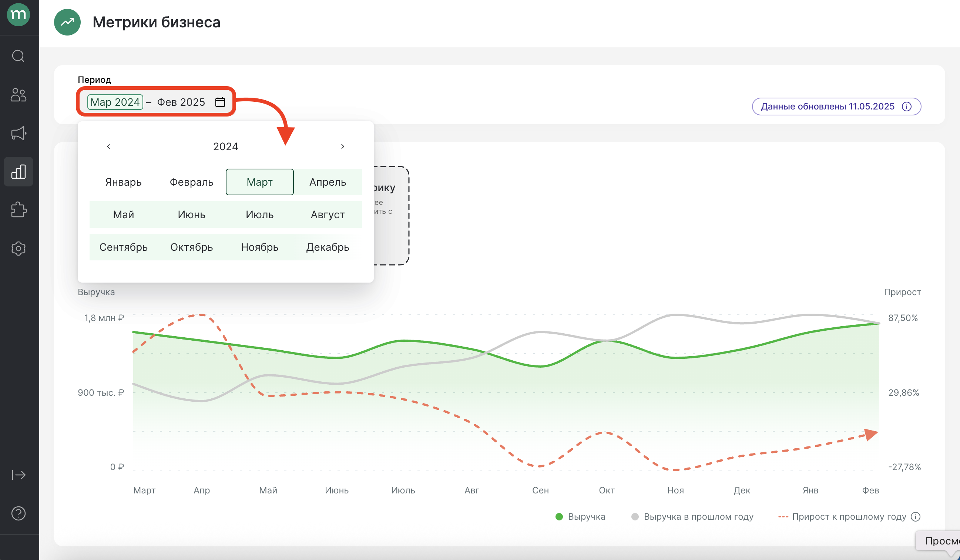Pick Январь in the month picker
Viewport: 960px width, 560px height.
tap(124, 182)
